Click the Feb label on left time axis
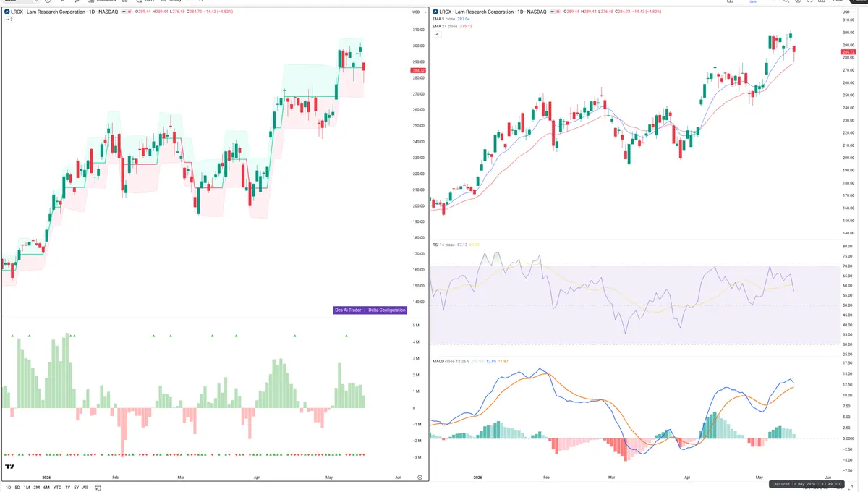 pyautogui.click(x=115, y=478)
